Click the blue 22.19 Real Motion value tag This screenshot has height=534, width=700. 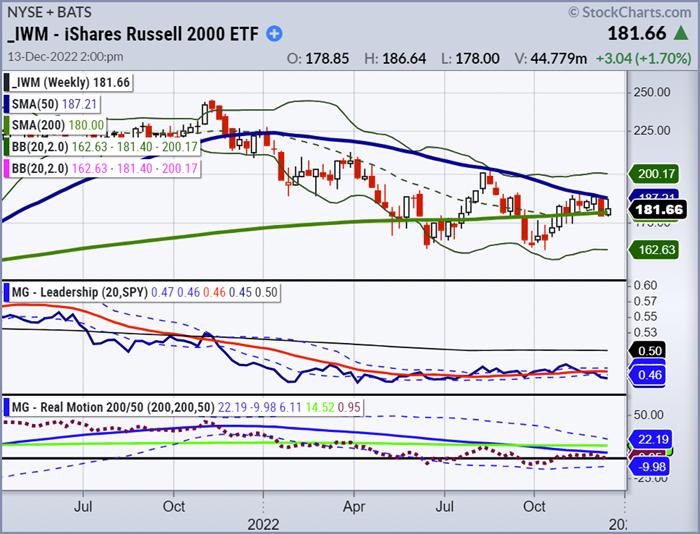(654, 440)
